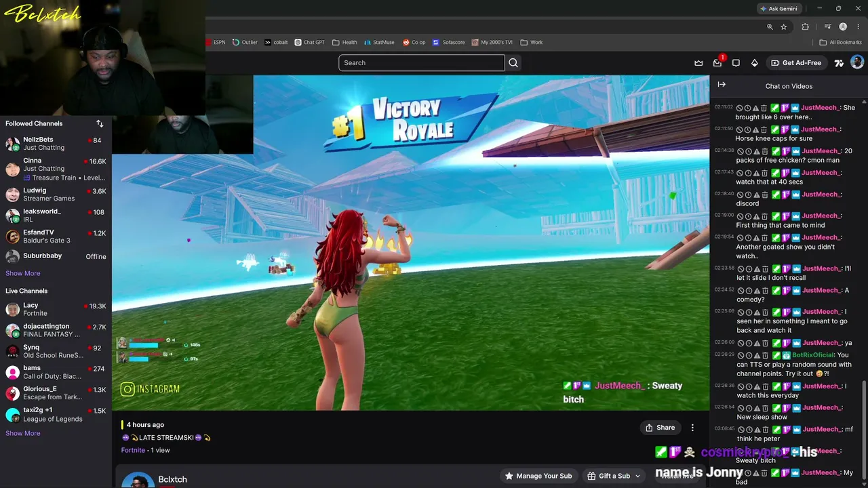
Task: Click the Chrome profile avatar in toolbar
Action: (843, 27)
